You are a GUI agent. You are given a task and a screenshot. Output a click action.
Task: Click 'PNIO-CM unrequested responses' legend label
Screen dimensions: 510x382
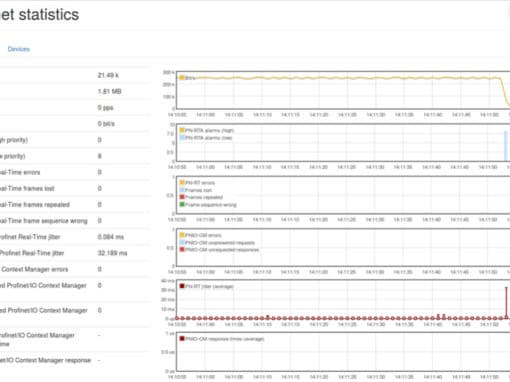(222, 250)
